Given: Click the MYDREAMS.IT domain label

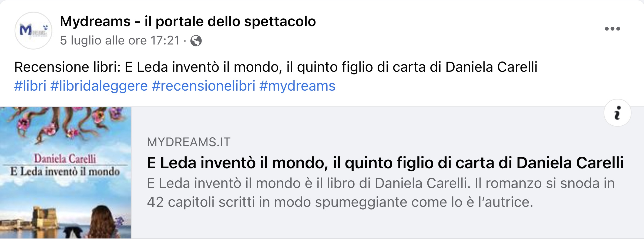Looking at the screenshot, I should (x=189, y=142).
